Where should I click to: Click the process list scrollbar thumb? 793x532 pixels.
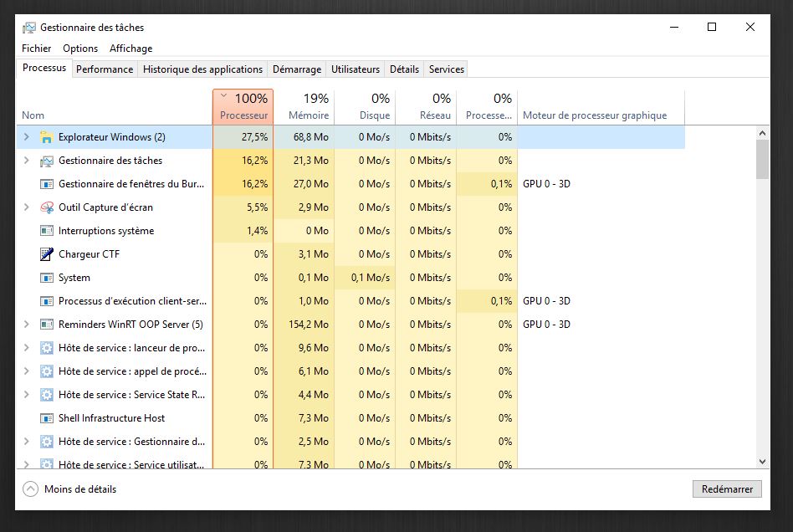click(763, 159)
